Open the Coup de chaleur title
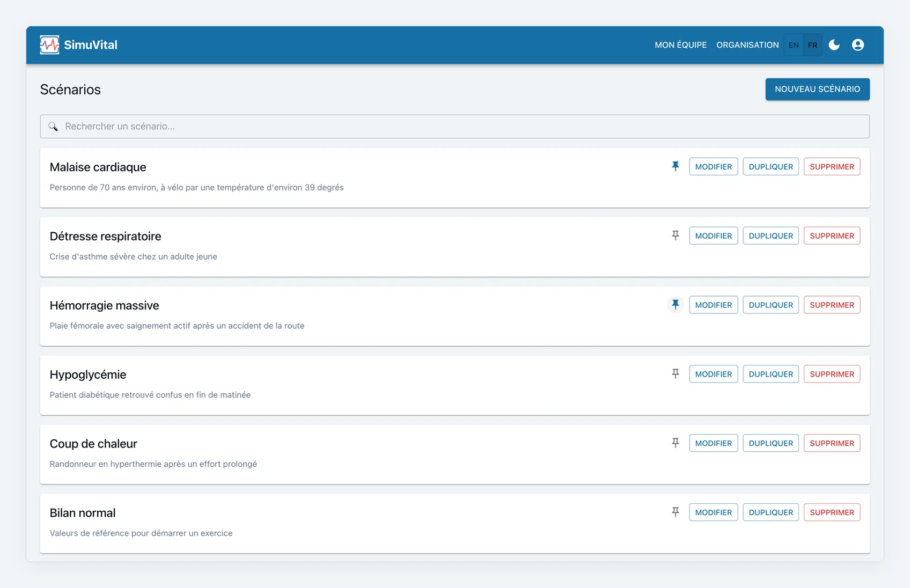The width and height of the screenshot is (910, 588). click(93, 444)
